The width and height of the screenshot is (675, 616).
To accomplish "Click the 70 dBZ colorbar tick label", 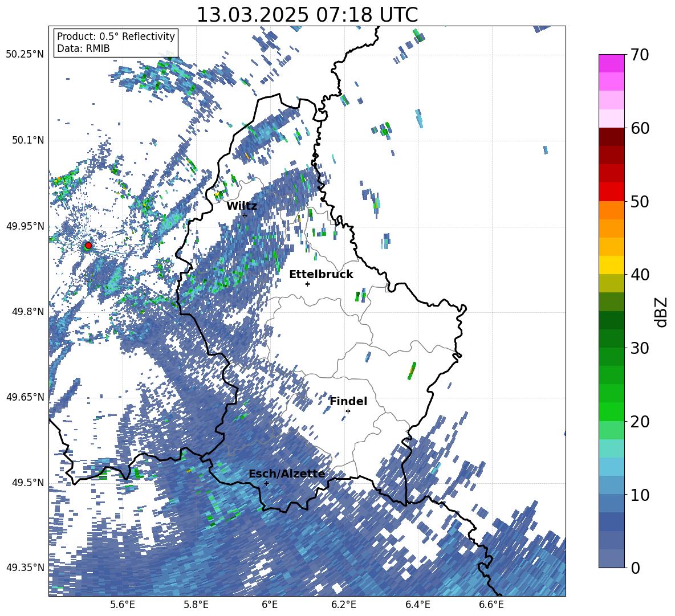I will pyautogui.click(x=640, y=55).
